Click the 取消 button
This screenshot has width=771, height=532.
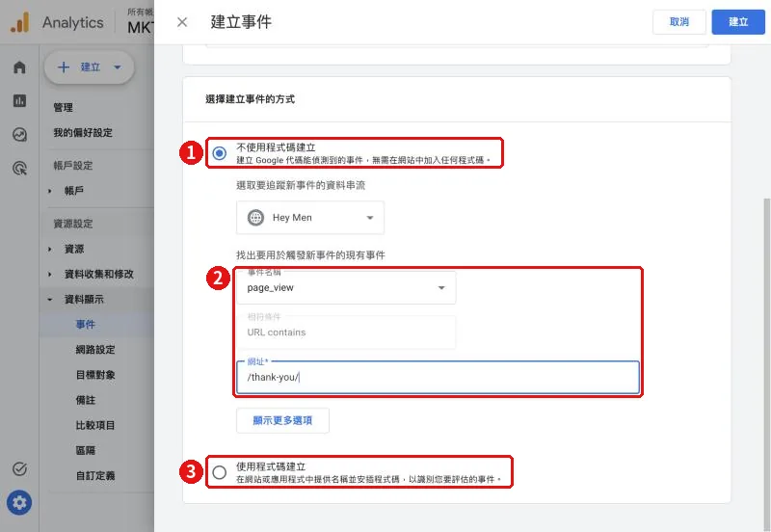pos(679,22)
